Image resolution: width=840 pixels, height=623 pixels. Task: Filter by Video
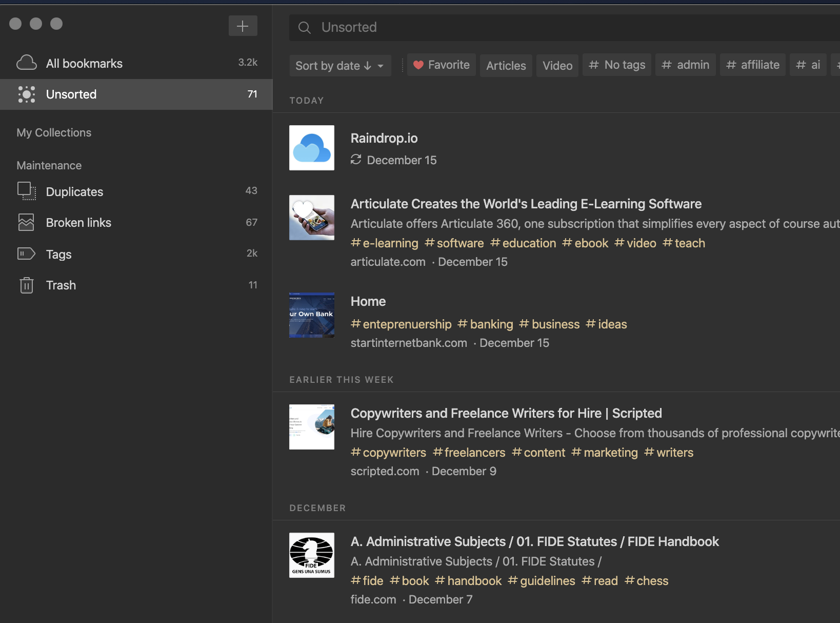(x=557, y=66)
